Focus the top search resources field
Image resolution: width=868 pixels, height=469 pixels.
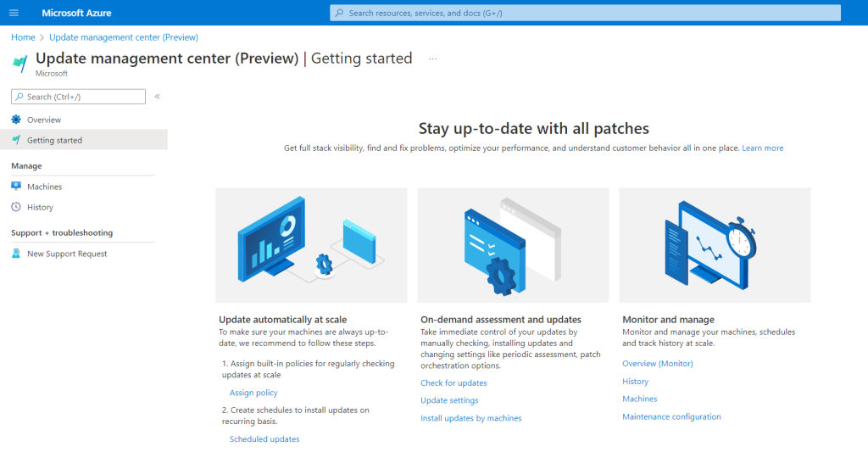(585, 13)
